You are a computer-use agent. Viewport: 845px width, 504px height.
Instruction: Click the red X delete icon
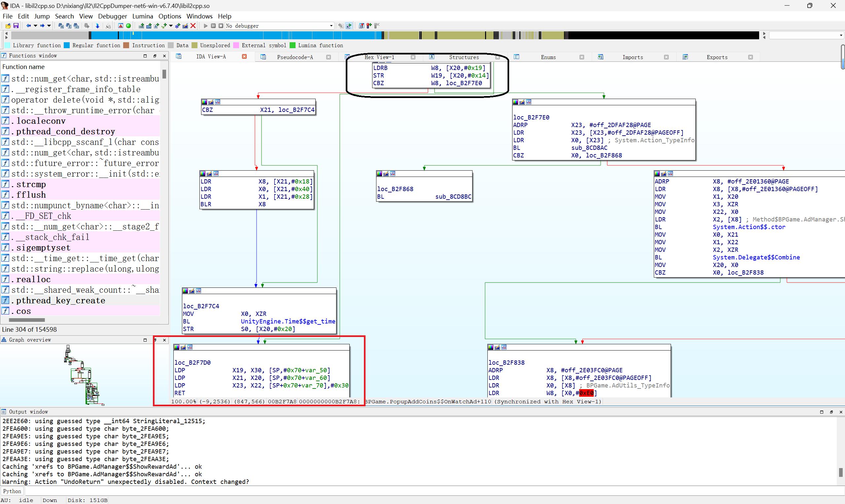[x=193, y=26]
